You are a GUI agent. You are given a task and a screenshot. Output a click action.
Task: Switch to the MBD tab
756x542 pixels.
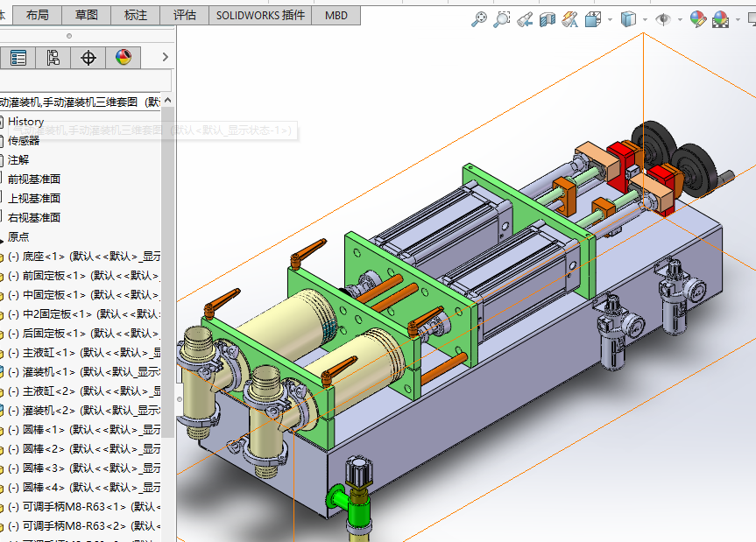click(x=336, y=15)
